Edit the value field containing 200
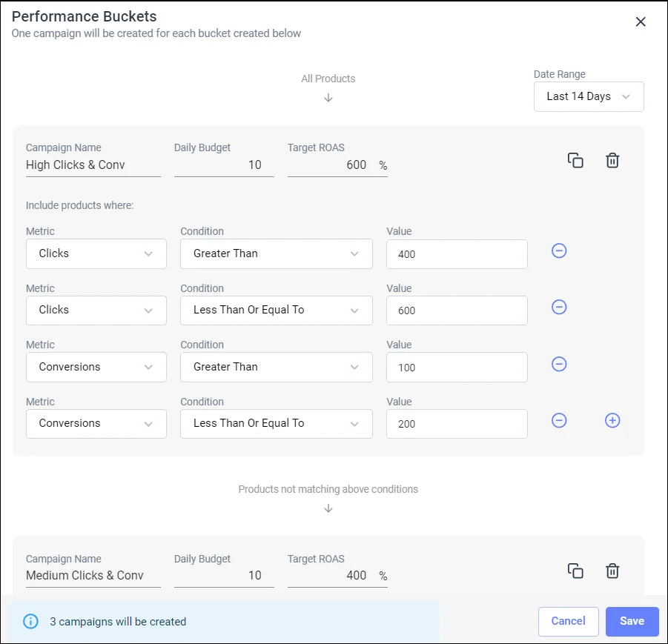Image resolution: width=668 pixels, height=644 pixels. (457, 424)
